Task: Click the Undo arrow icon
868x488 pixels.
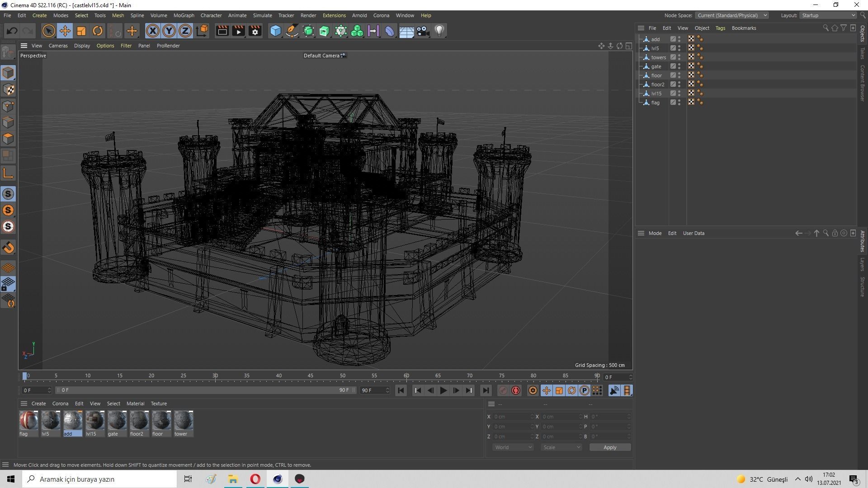Action: (12, 31)
